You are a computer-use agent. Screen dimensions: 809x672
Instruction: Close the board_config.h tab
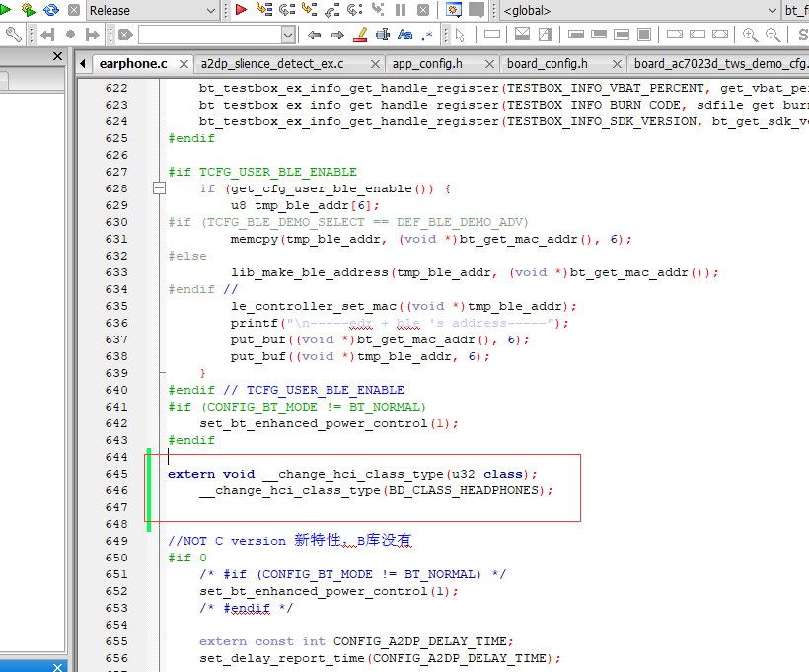click(617, 64)
